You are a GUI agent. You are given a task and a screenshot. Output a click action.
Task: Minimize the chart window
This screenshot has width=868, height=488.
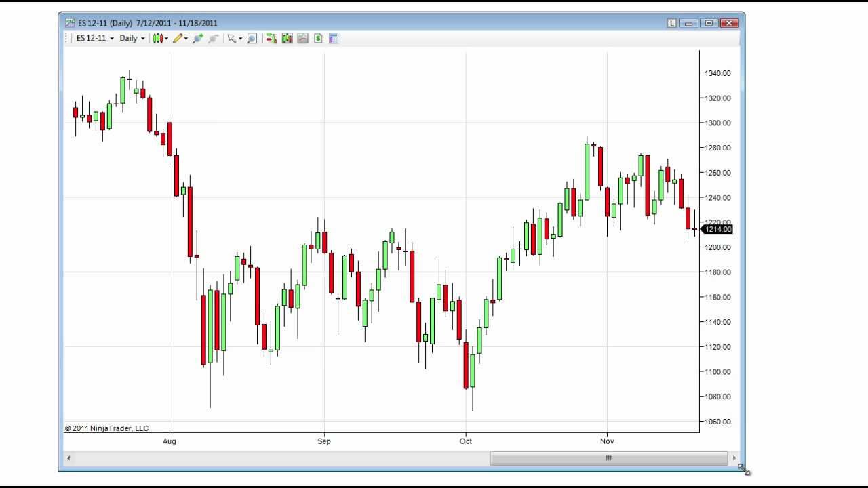coord(689,23)
